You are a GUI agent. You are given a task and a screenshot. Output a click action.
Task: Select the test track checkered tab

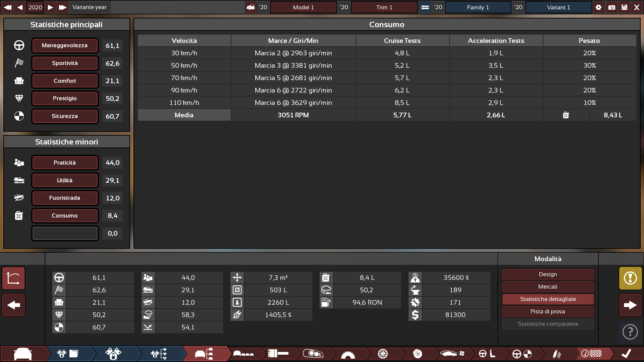tap(590, 354)
